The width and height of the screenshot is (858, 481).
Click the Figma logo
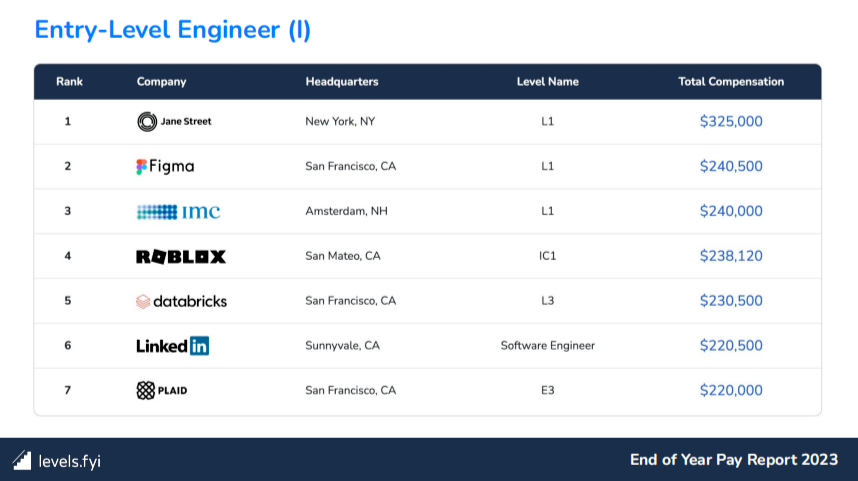coord(165,166)
